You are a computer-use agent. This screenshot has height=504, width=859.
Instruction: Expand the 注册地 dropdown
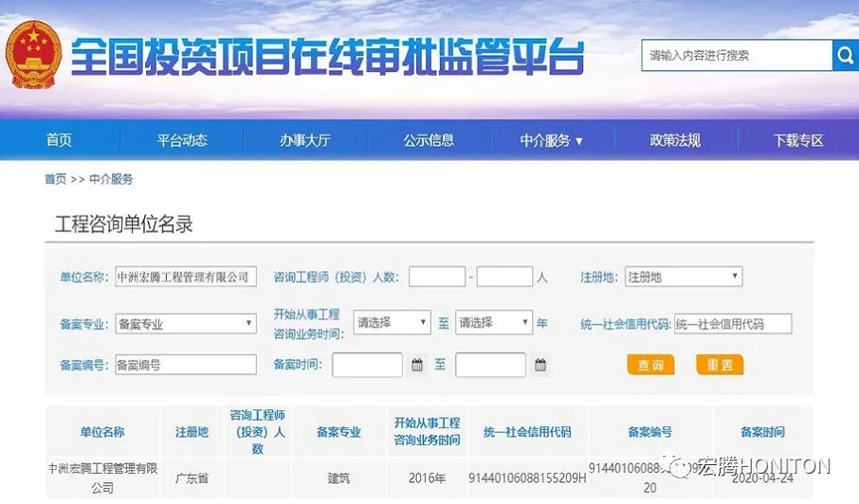(683, 277)
